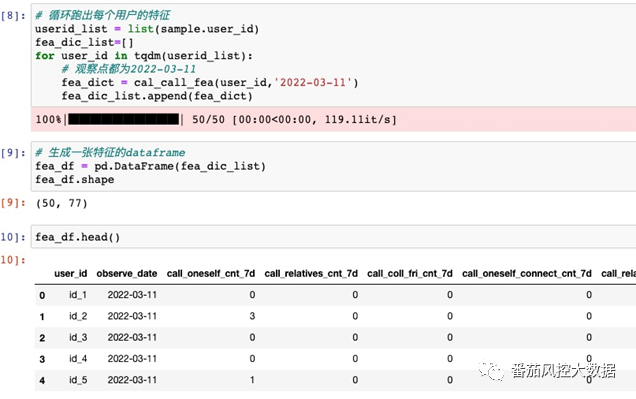
Task: Select the id_3 cell
Action: (x=78, y=337)
